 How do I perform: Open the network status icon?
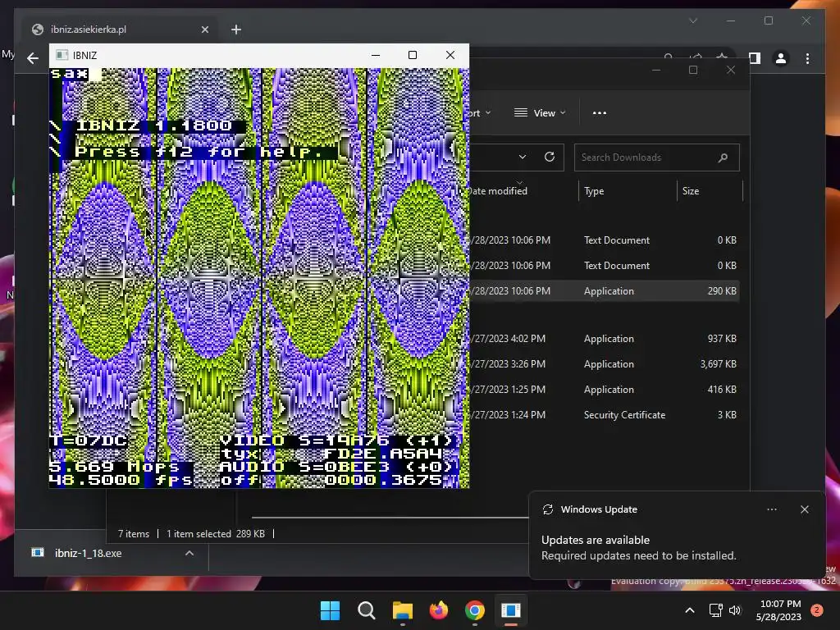715,610
